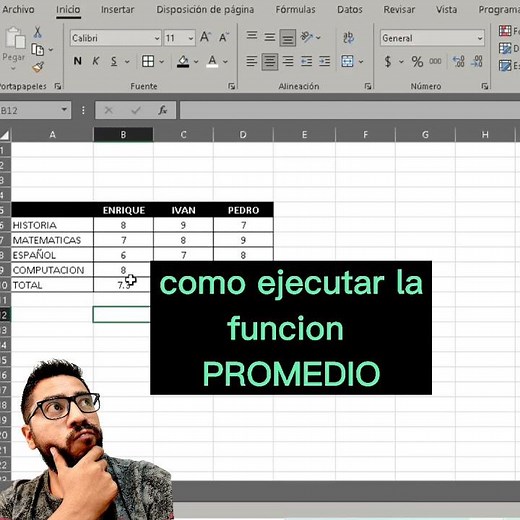Align text to bottom icon

tap(288, 38)
